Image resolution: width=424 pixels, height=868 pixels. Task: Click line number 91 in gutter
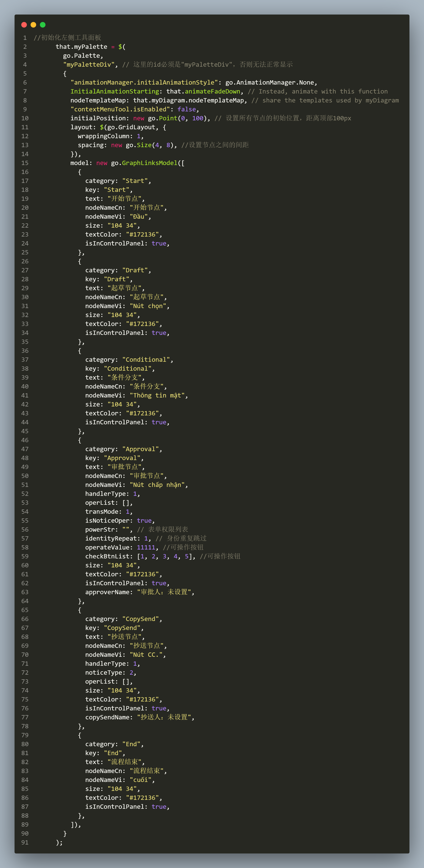pyautogui.click(x=25, y=842)
